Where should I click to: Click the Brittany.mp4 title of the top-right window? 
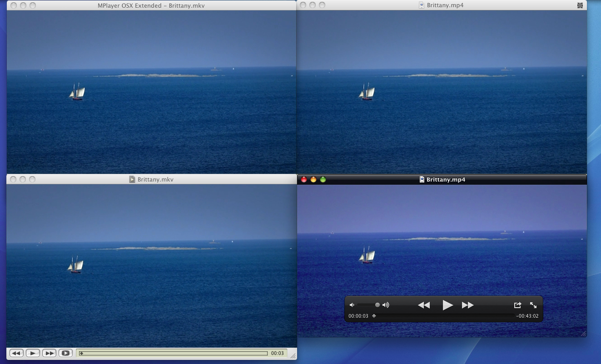pos(446,5)
